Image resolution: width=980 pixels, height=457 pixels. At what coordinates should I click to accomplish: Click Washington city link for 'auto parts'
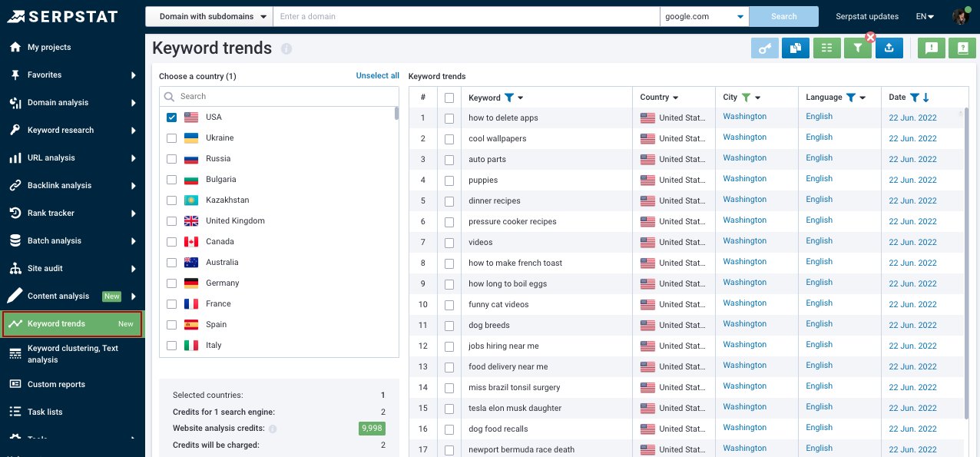(x=745, y=158)
